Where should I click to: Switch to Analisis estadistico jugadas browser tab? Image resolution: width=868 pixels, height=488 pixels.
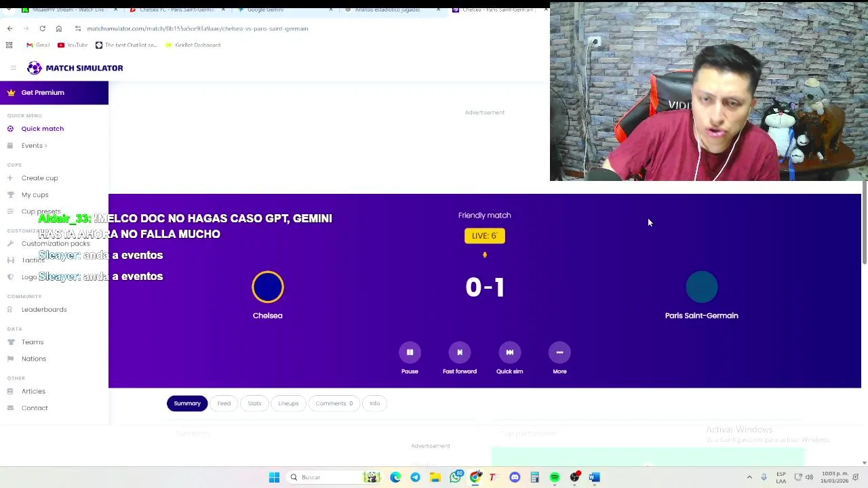pos(392,9)
